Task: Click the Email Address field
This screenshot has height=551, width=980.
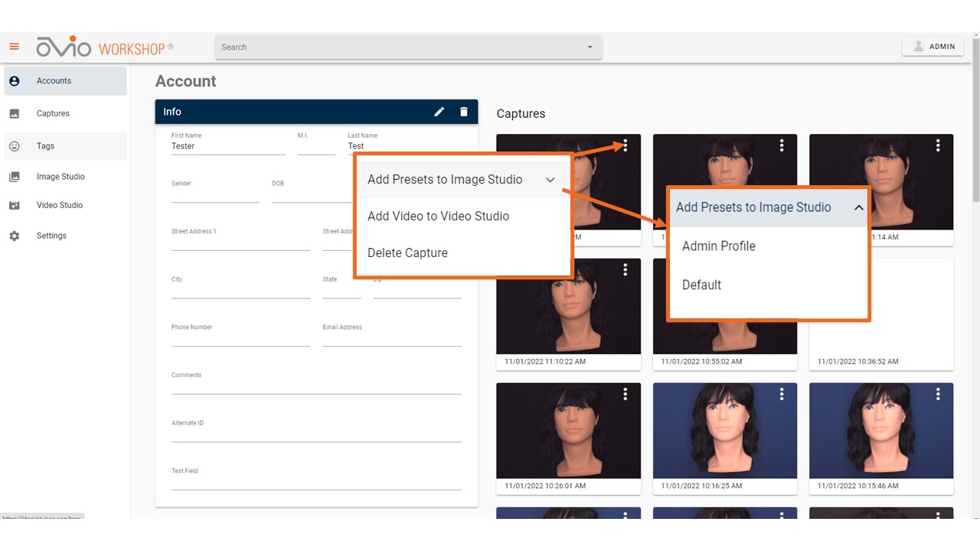Action: tap(392, 335)
